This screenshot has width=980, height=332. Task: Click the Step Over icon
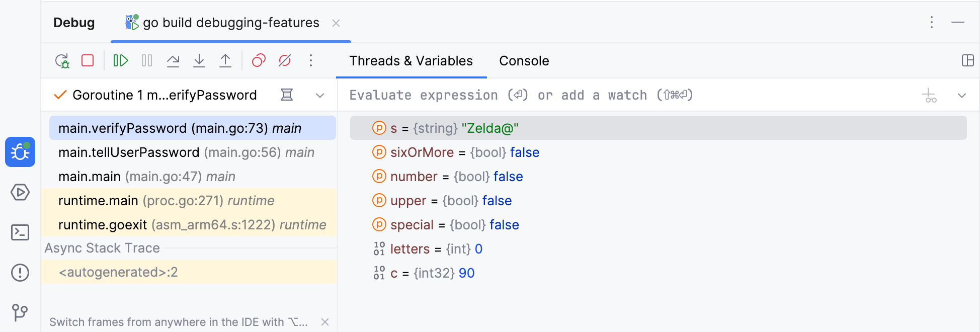173,61
